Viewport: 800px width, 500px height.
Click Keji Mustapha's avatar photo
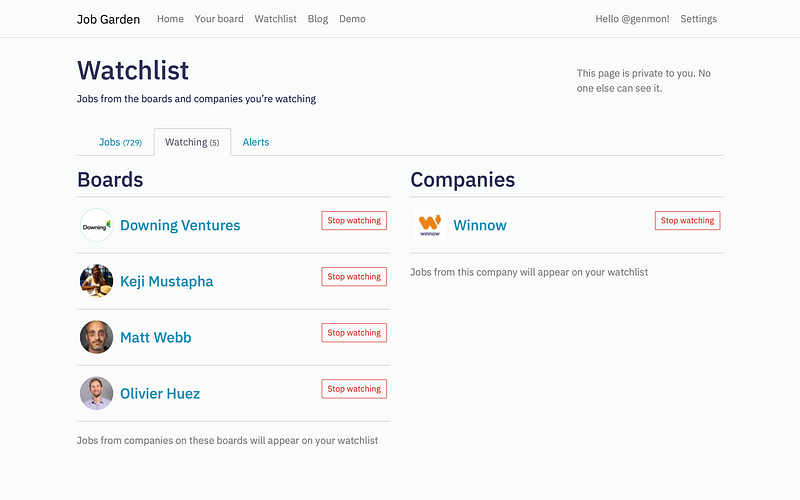[96, 281]
